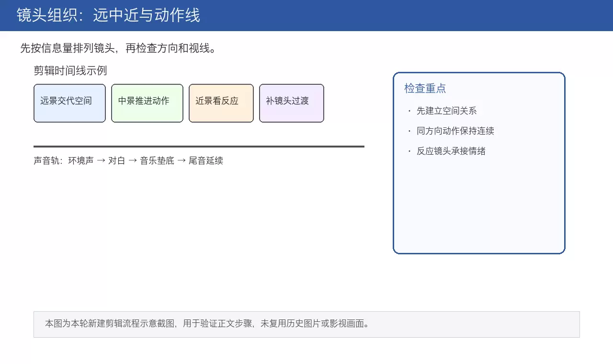Click the 近景看反应 card
The width and height of the screenshot is (613, 364).
click(x=221, y=103)
